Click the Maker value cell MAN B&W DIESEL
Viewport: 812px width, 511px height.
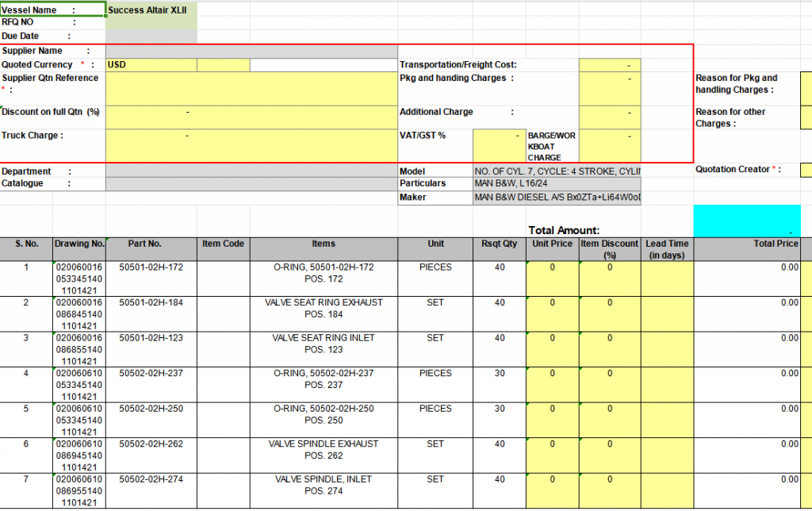click(x=556, y=198)
